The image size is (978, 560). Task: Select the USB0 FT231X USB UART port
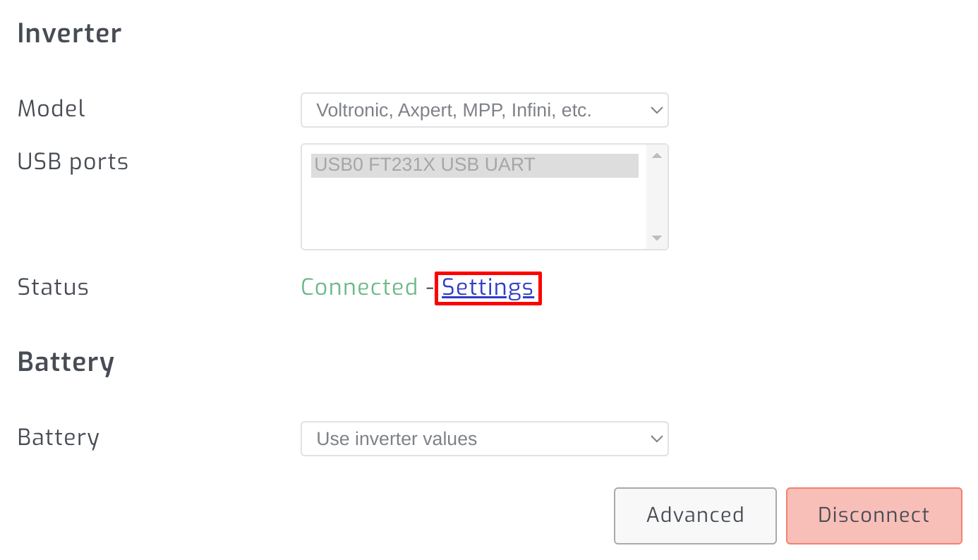pos(475,164)
